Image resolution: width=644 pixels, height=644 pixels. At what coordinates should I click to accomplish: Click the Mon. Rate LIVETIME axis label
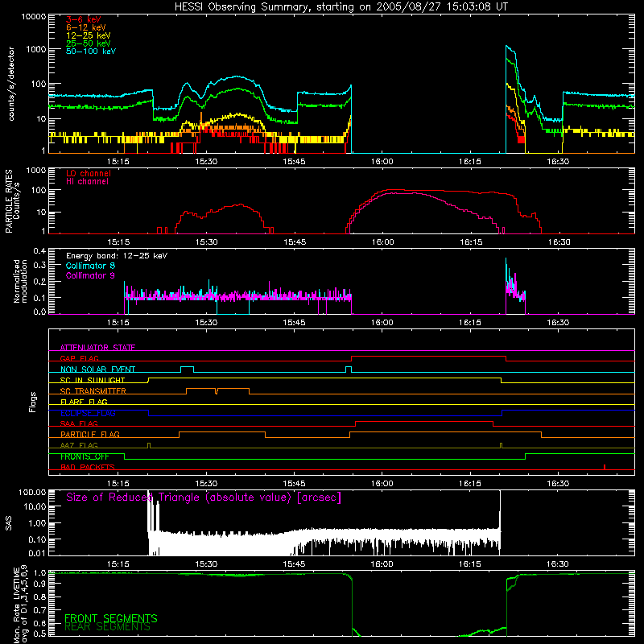[20, 604]
